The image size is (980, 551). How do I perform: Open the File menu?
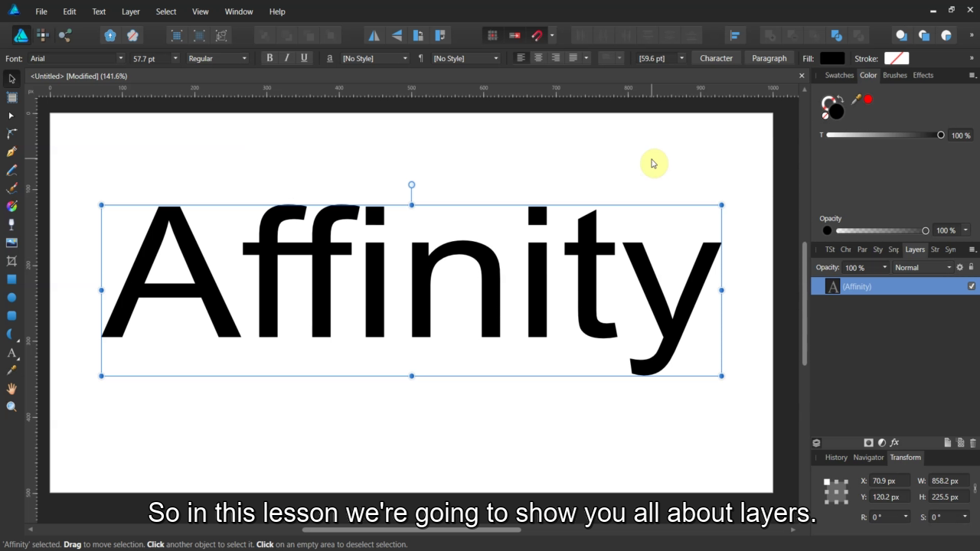click(x=41, y=11)
